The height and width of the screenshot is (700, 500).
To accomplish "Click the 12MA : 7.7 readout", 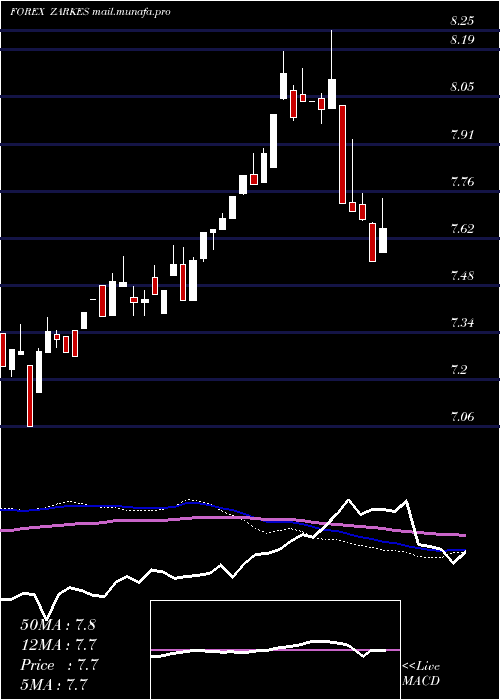I will [59, 645].
